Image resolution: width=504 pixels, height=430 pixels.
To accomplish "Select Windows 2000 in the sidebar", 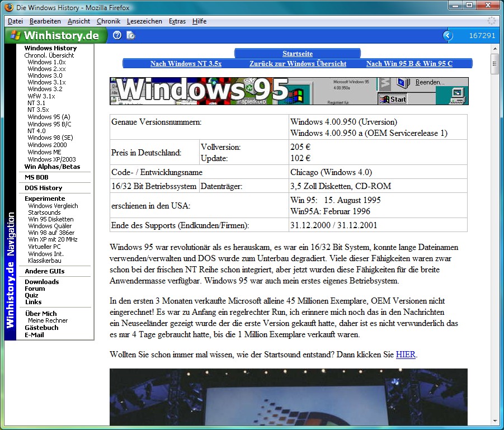I will point(47,145).
